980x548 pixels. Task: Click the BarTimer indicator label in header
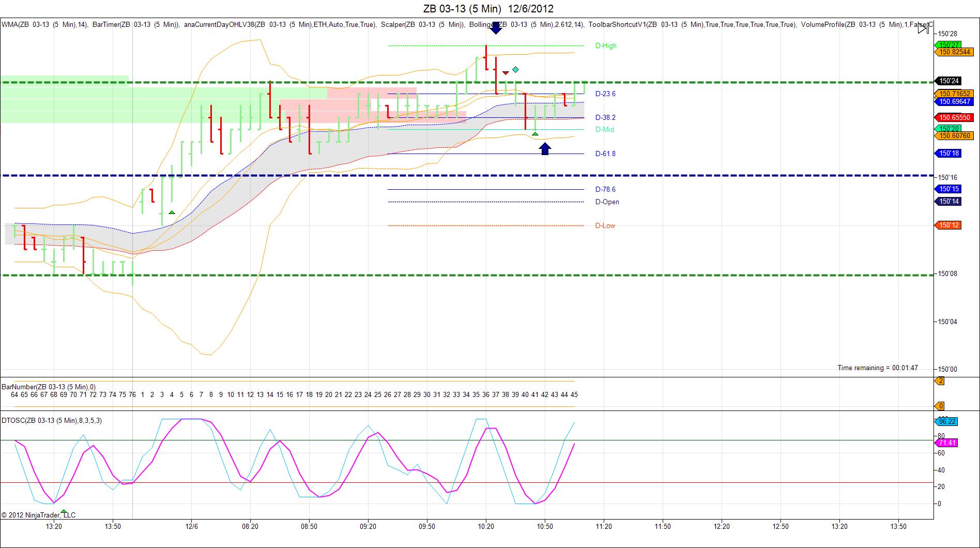click(x=136, y=24)
